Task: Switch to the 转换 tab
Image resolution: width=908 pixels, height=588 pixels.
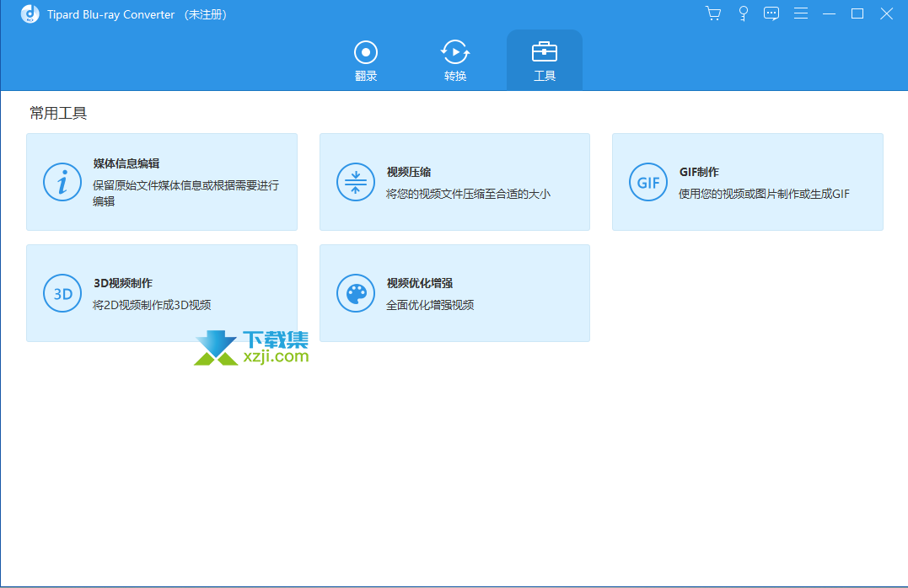Action: click(455, 61)
